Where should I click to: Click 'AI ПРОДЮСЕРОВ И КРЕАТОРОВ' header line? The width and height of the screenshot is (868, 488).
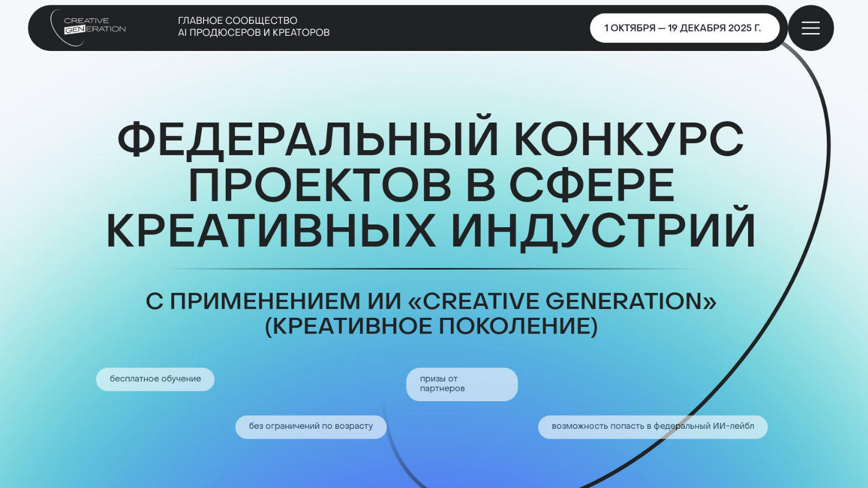click(254, 33)
